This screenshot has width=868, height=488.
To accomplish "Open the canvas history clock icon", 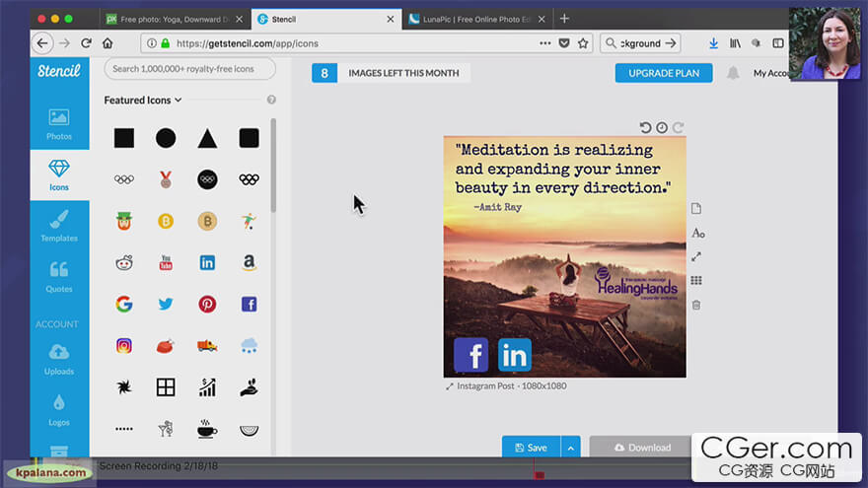I will pyautogui.click(x=662, y=128).
